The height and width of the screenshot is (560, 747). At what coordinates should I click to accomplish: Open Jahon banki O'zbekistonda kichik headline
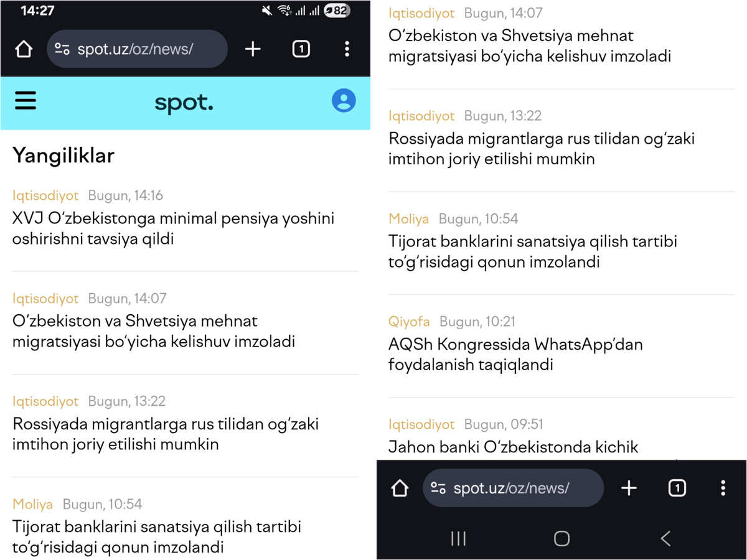tap(514, 447)
